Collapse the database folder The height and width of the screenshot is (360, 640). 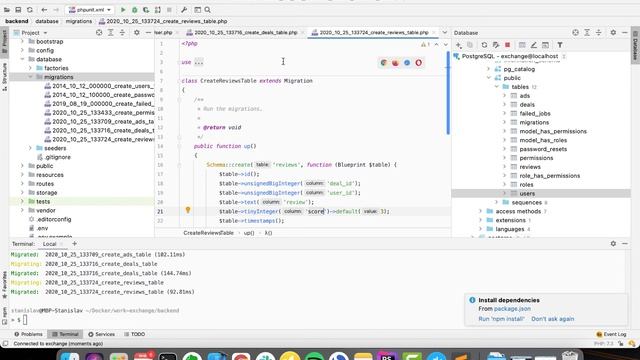click(x=22, y=60)
